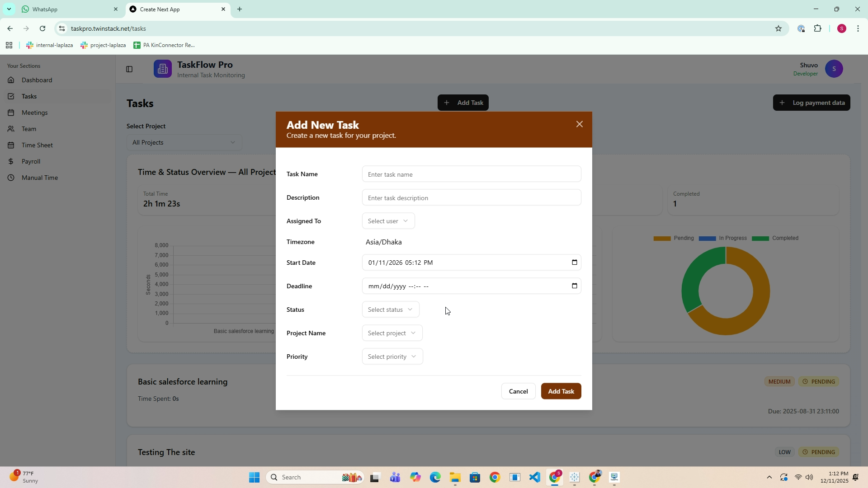The width and height of the screenshot is (868, 488).
Task: Open Time Sheet section
Action: tap(37, 145)
